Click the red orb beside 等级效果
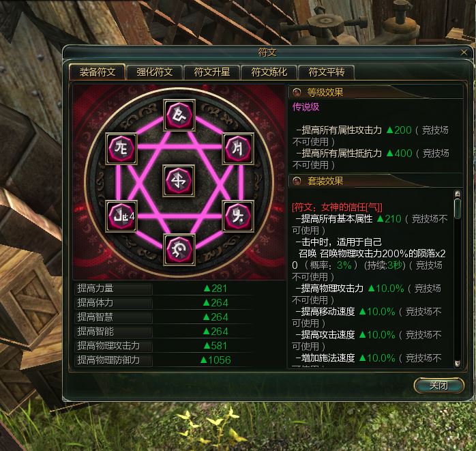The image size is (476, 451). coord(297,92)
